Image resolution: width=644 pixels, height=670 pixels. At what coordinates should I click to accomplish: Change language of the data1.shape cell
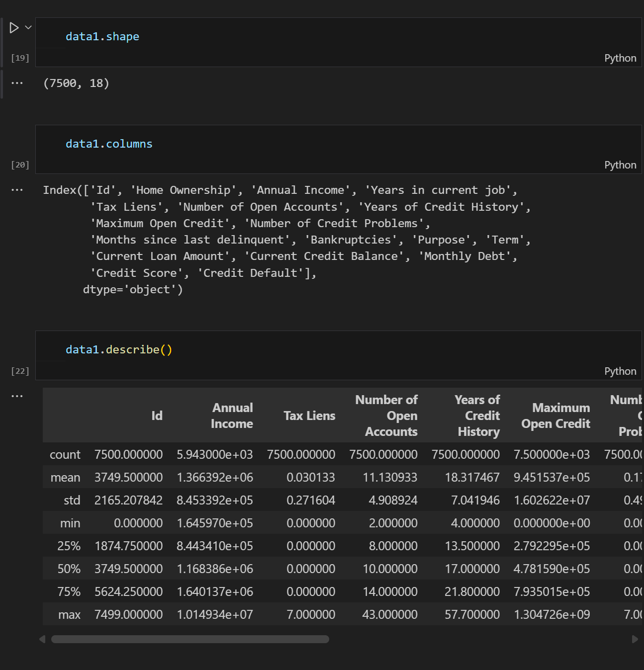620,58
